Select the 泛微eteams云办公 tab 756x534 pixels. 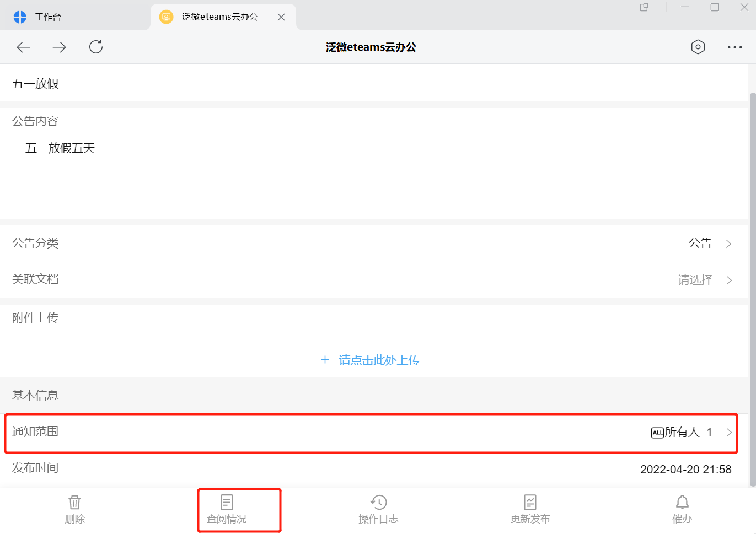coord(223,17)
